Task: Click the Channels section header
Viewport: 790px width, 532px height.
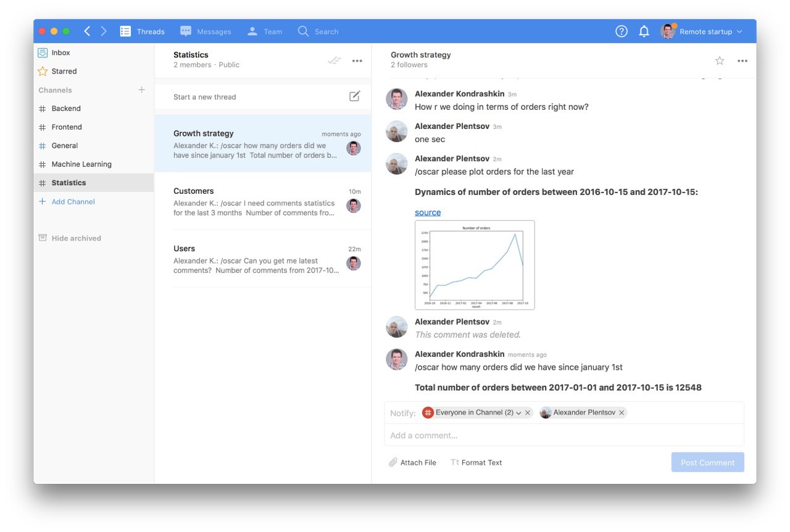Action: (x=55, y=90)
